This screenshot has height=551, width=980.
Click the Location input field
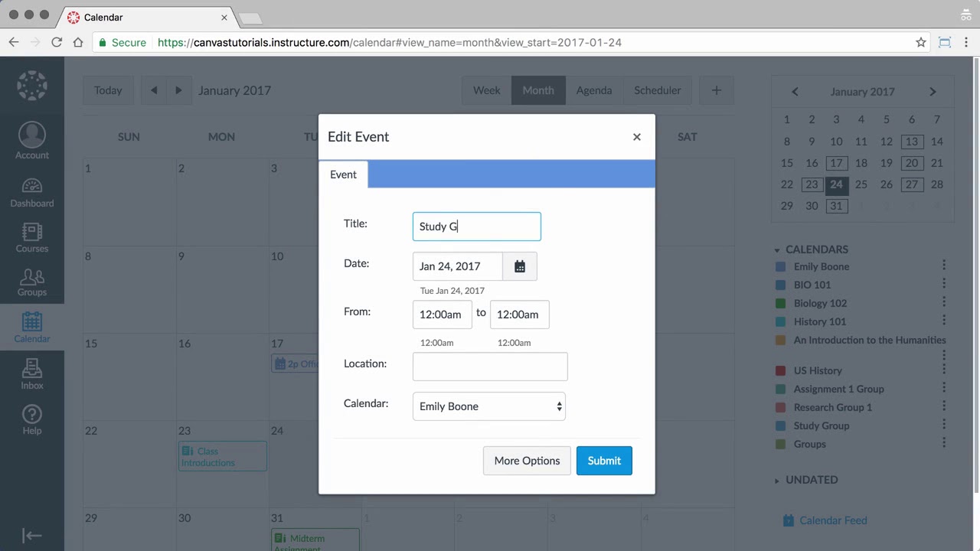click(490, 367)
